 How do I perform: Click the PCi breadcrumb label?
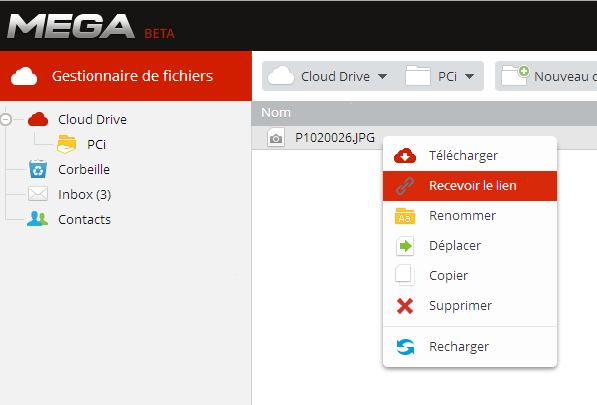tap(447, 77)
